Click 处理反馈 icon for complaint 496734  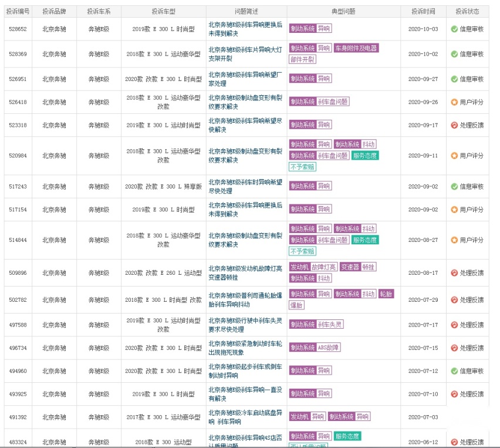tap(454, 348)
